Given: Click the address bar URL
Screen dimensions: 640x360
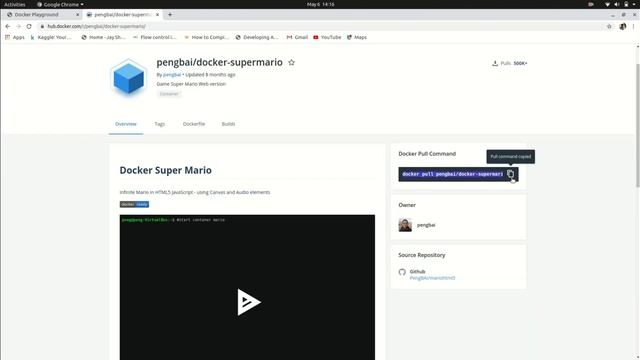Looking at the screenshot, I should click(x=96, y=26).
